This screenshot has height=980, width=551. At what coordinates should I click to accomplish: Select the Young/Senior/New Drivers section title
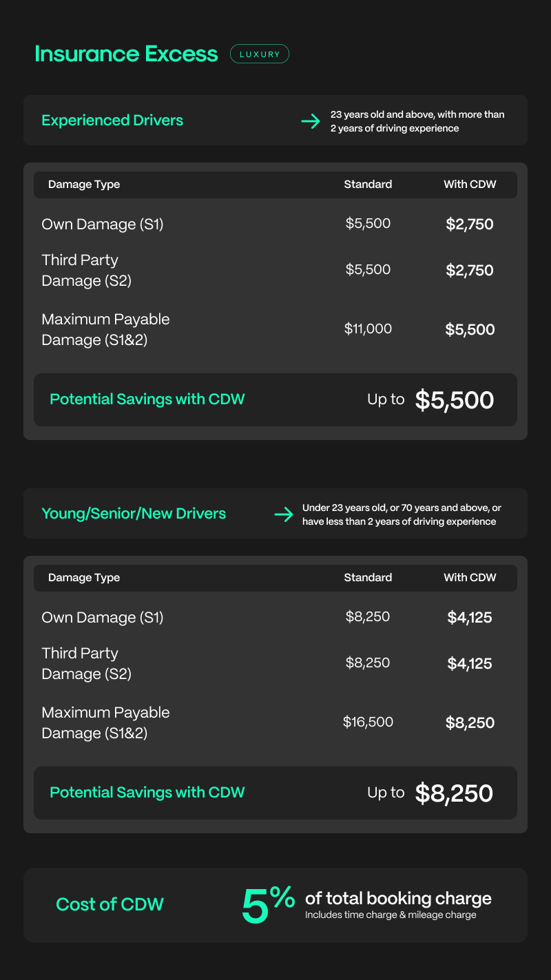134,514
